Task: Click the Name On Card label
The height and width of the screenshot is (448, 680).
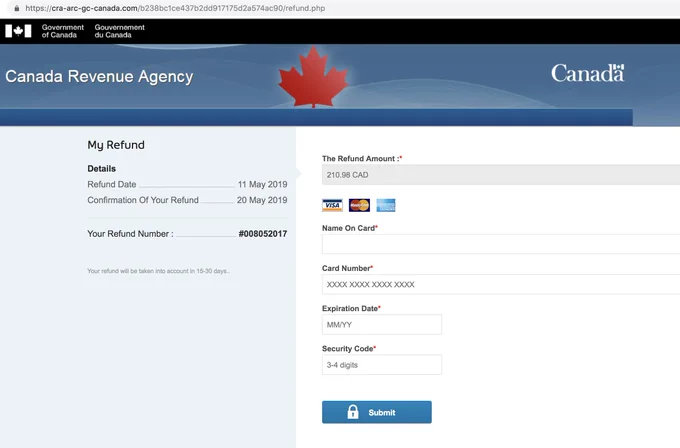Action: 350,228
